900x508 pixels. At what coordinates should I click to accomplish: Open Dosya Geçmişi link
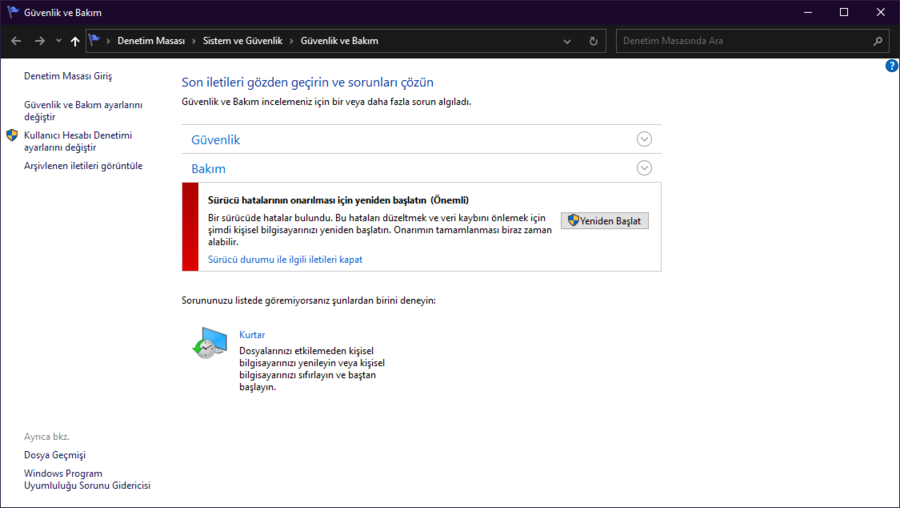[55, 455]
